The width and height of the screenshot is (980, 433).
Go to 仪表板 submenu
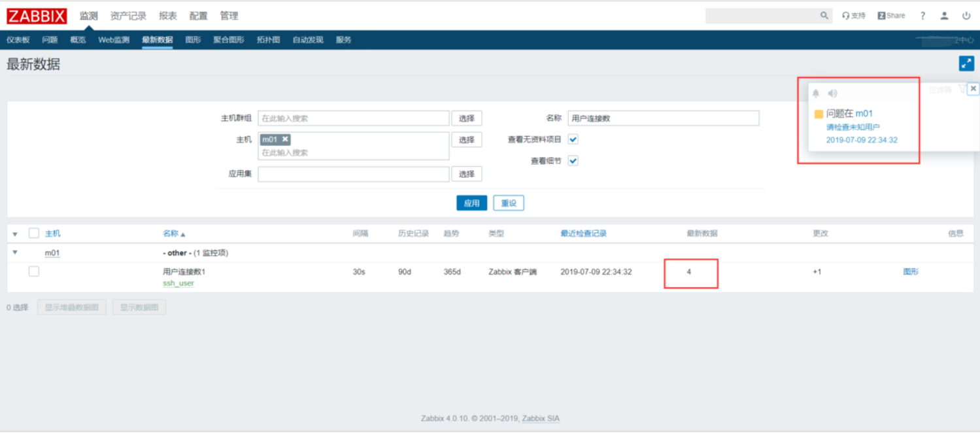(x=18, y=40)
